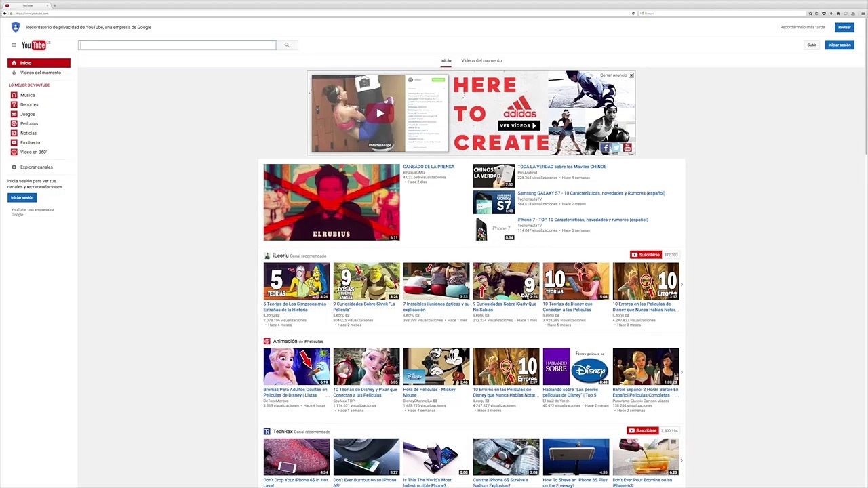Open Música category in sidebar
The width and height of the screenshot is (868, 488).
pyautogui.click(x=27, y=95)
